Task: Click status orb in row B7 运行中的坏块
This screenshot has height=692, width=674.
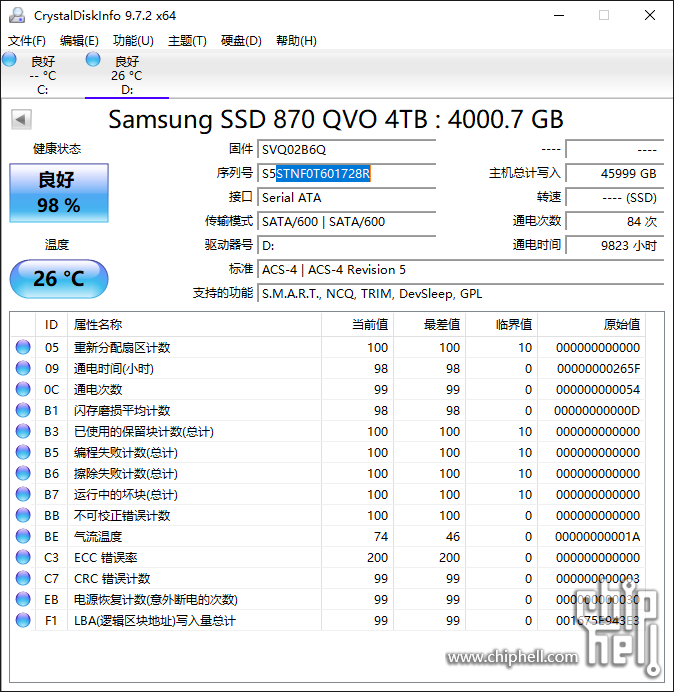Action: point(23,494)
